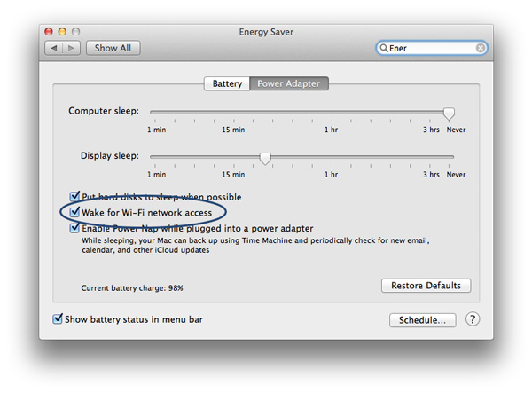
Task: Toggle Show battery status in menu bar
Action: click(x=58, y=319)
